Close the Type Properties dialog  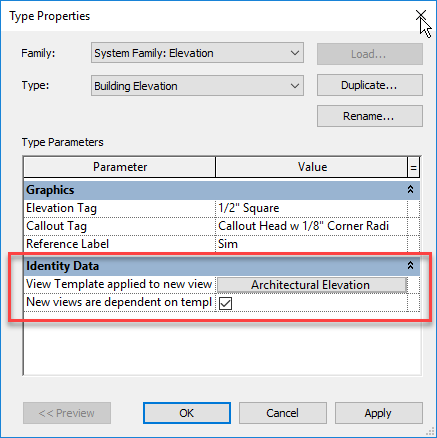(421, 15)
